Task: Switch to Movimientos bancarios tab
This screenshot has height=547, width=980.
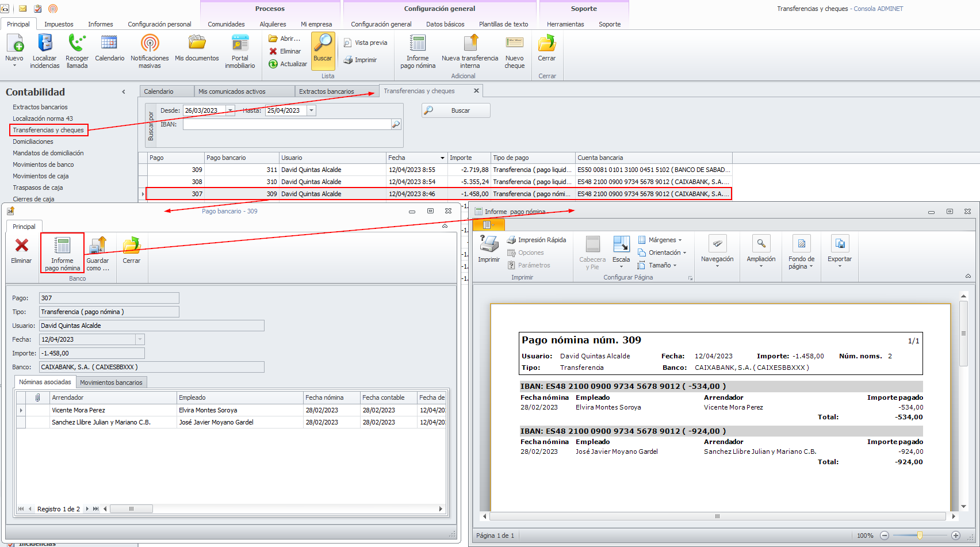Action: click(x=111, y=382)
